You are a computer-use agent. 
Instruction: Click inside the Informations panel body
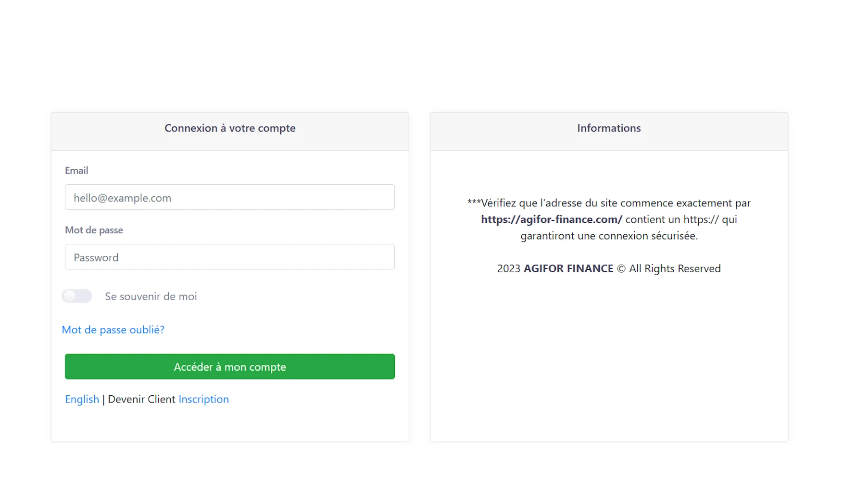tap(608, 337)
